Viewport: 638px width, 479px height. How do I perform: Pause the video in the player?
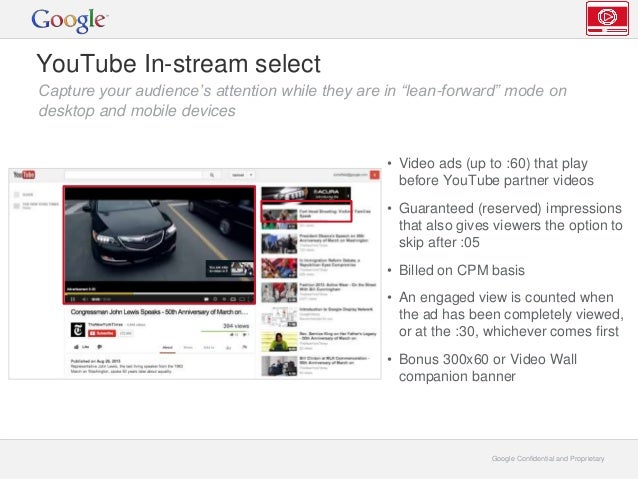pyautogui.click(x=72, y=299)
